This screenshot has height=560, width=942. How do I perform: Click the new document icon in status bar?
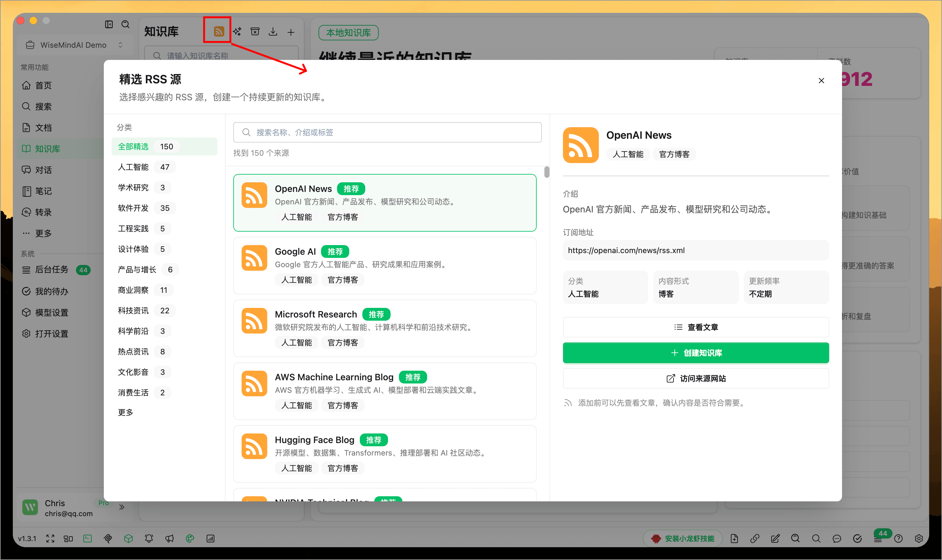pos(734,539)
